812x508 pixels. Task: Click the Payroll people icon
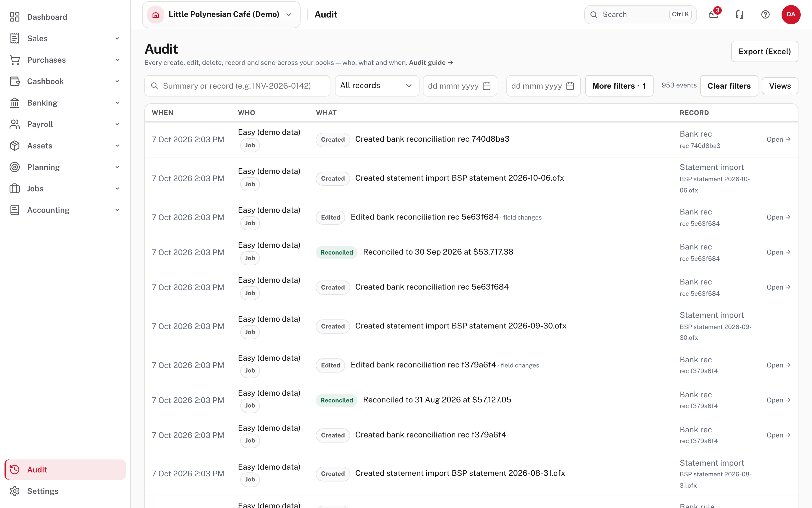(14, 124)
